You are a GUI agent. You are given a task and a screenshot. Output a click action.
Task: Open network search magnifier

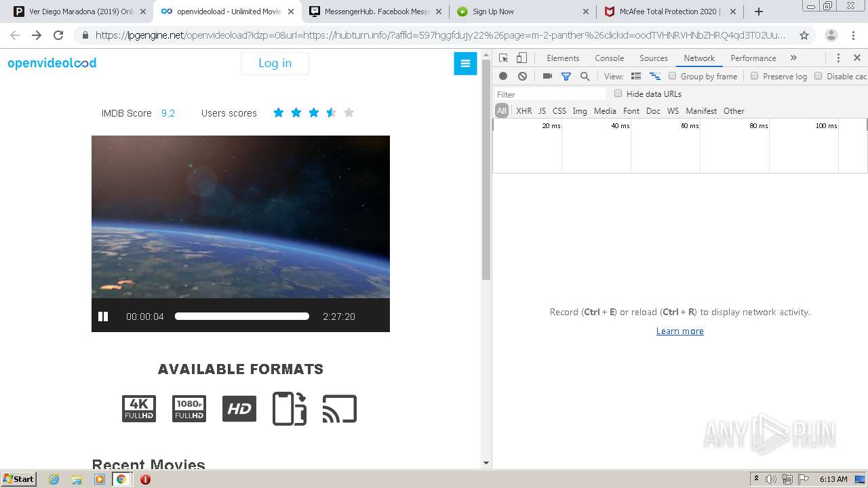pyautogui.click(x=585, y=77)
